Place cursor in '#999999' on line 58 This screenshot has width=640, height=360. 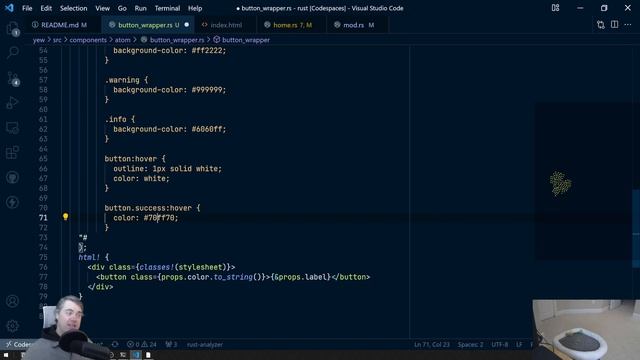207,90
